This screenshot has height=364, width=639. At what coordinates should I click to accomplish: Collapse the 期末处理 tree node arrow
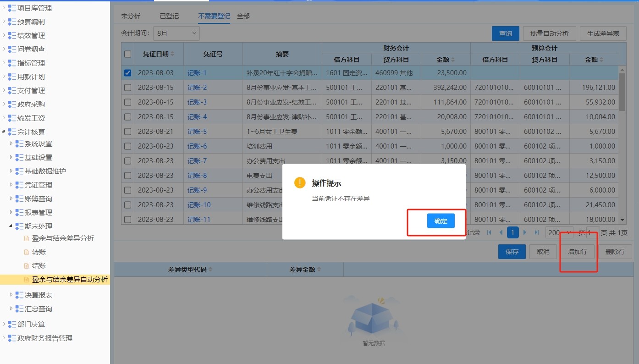click(11, 226)
